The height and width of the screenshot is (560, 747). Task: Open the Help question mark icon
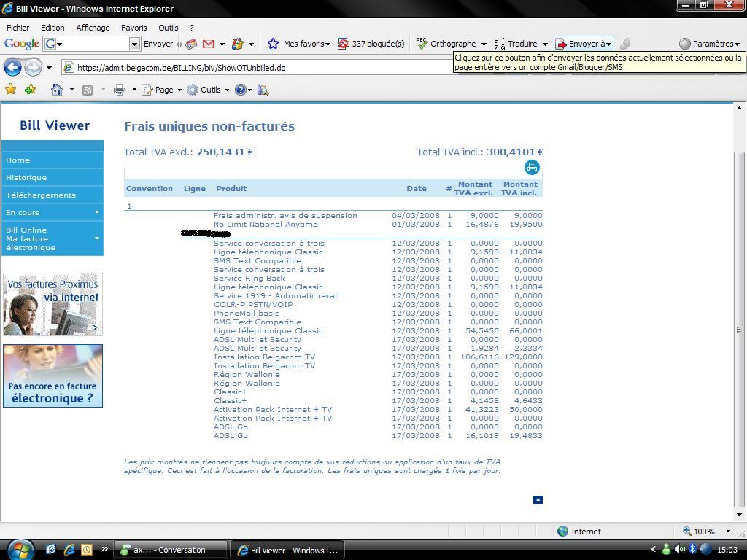click(x=240, y=90)
